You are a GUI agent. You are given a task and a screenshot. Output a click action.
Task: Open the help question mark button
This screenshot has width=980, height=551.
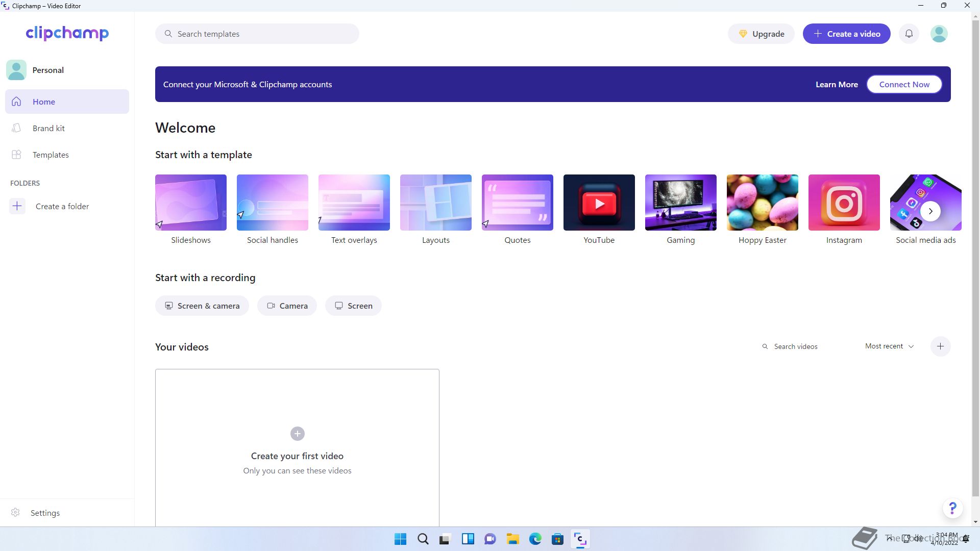pyautogui.click(x=952, y=508)
